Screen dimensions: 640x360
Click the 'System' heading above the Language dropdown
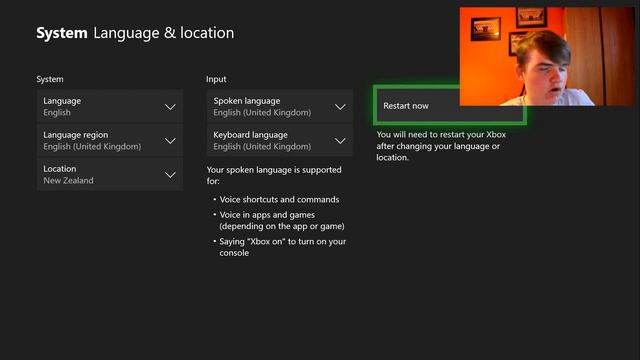[50, 79]
